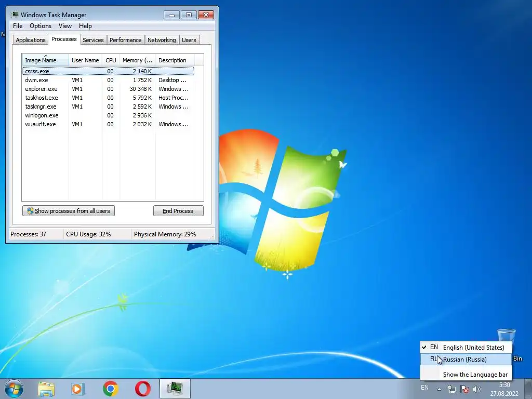The image size is (532, 399).
Task: Sort by CPU column header
Action: point(111,60)
